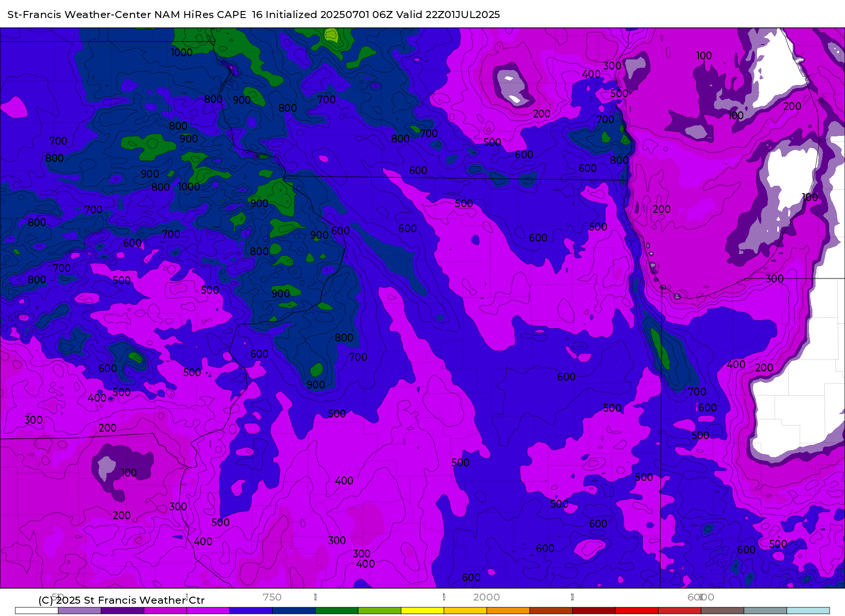This screenshot has width=845, height=616.
Task: Select the light blue swatch ending the color bar
Action: point(808,611)
